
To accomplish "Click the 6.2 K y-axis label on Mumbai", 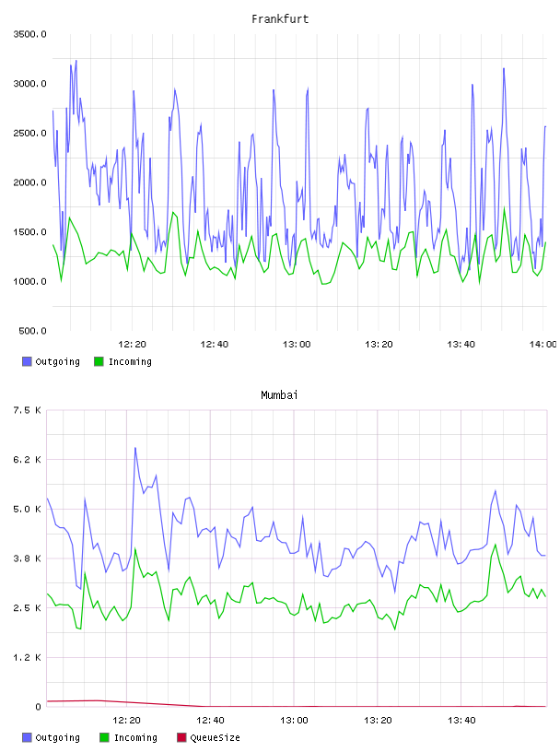I will pos(27,460).
